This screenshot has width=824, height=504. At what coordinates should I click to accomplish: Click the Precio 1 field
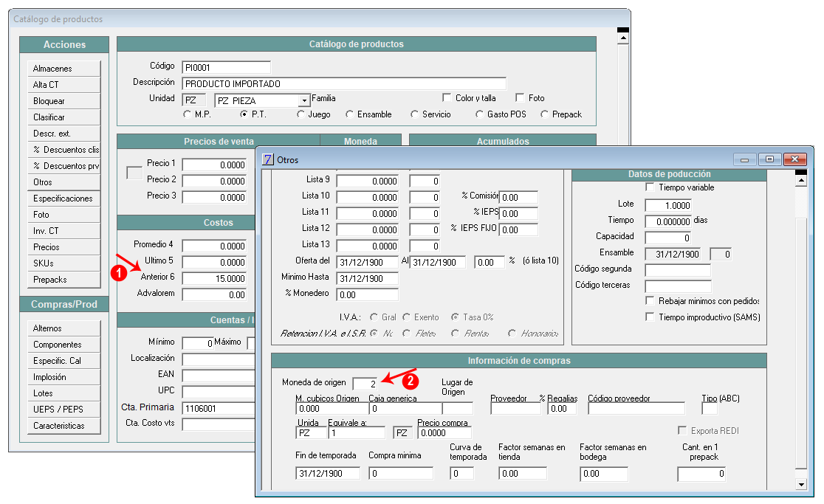click(214, 165)
